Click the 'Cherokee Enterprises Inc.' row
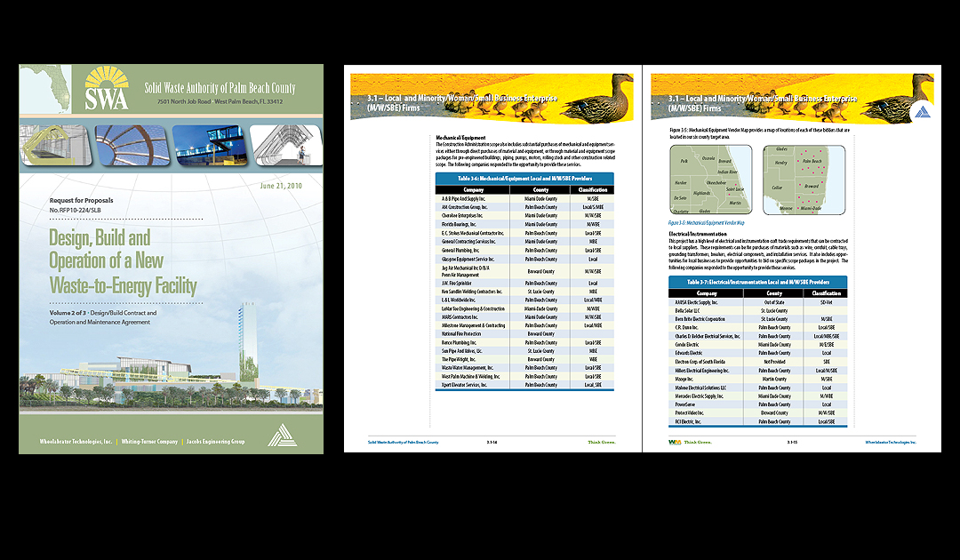 (524, 216)
